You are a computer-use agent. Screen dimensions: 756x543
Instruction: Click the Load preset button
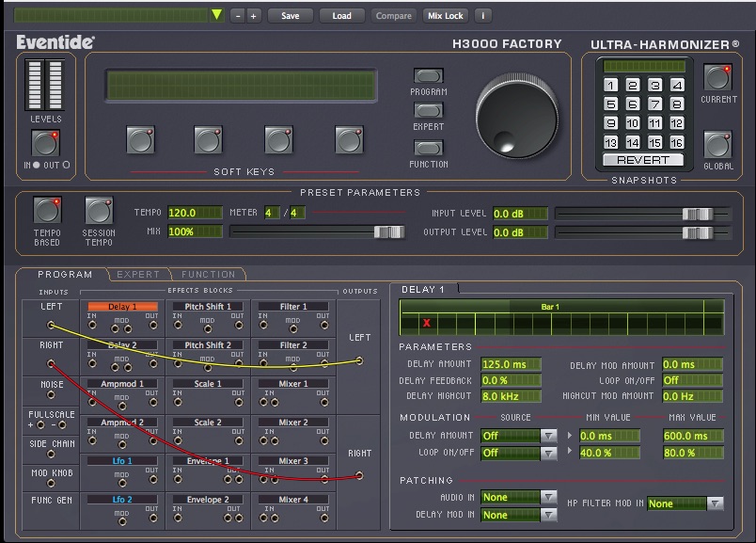point(342,16)
